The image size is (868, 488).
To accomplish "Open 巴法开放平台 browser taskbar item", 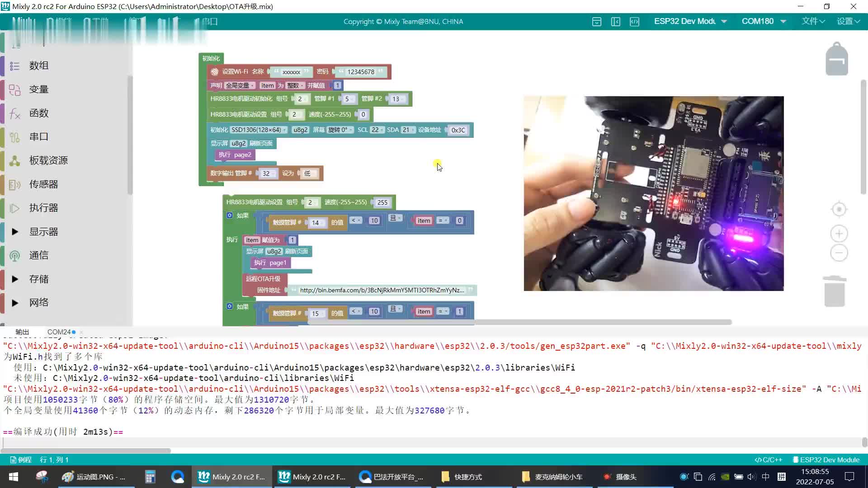I will pos(392,477).
